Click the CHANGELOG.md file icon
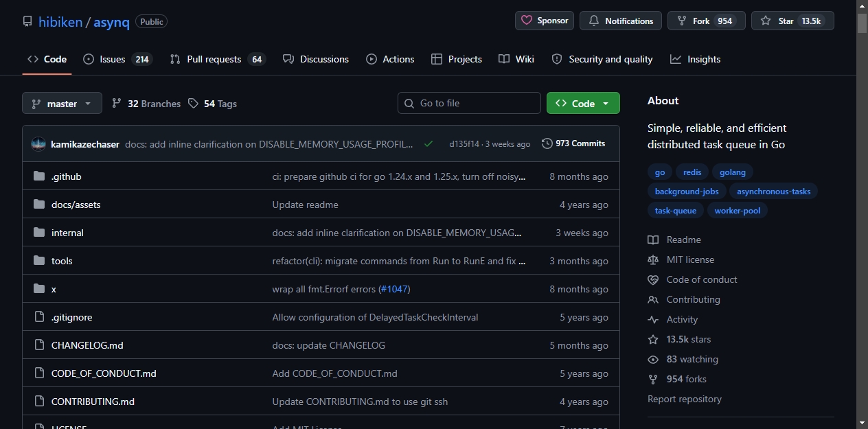Viewport: 868px width, 429px height. pos(39,345)
